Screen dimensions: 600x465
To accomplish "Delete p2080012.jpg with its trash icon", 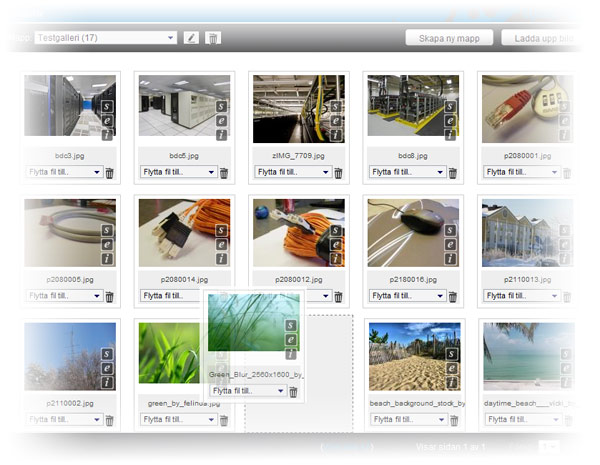I will 338,297.
